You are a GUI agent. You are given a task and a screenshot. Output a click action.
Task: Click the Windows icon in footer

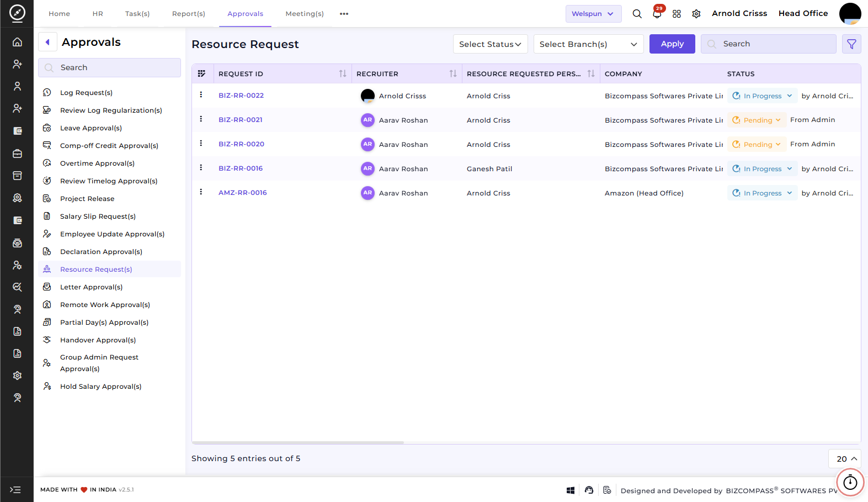[x=571, y=490]
